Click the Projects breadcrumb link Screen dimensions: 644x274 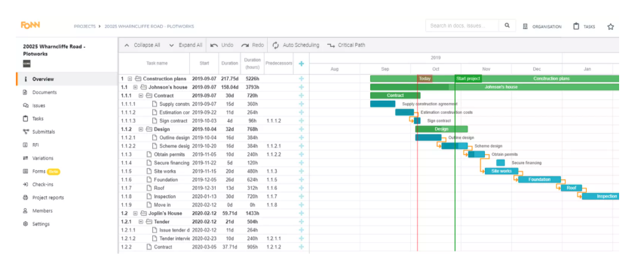coord(84,27)
